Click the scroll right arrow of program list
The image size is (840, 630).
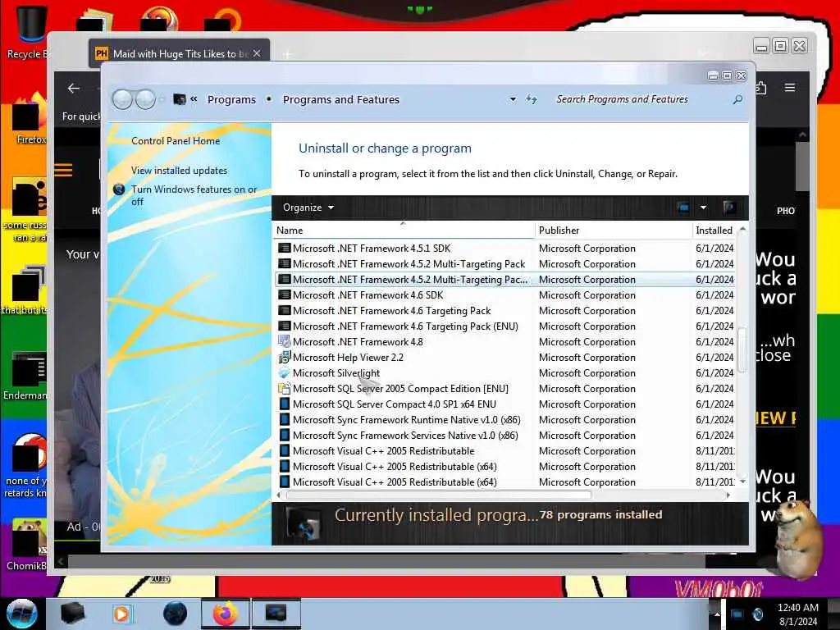point(728,495)
